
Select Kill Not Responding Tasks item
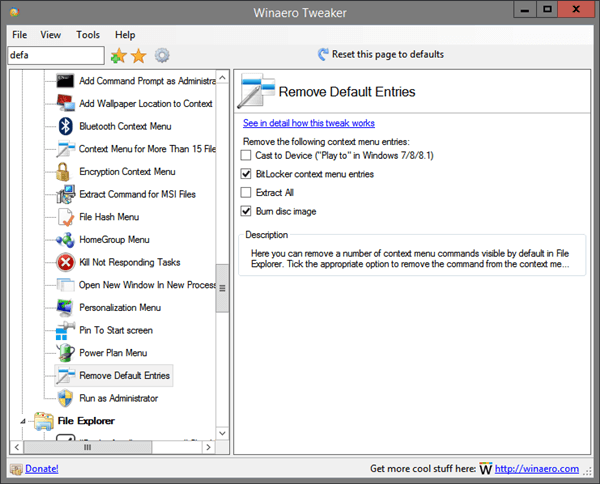pyautogui.click(x=130, y=262)
